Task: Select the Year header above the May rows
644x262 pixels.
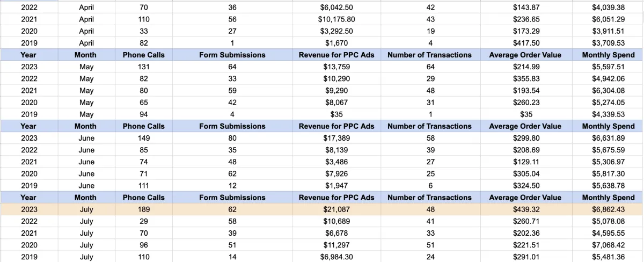Action: [28, 55]
